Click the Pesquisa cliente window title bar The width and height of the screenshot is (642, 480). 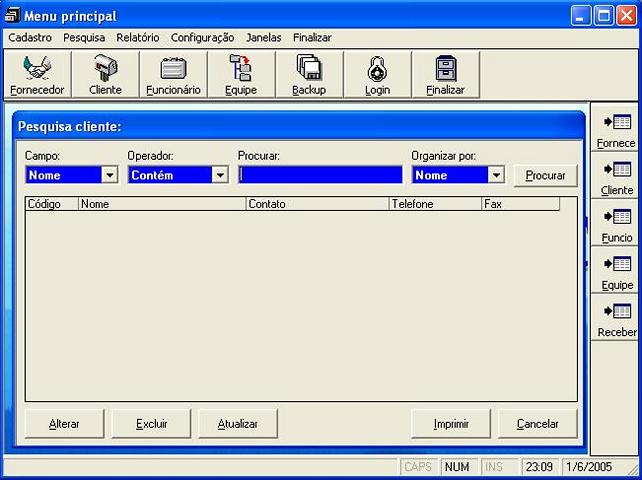click(x=299, y=126)
